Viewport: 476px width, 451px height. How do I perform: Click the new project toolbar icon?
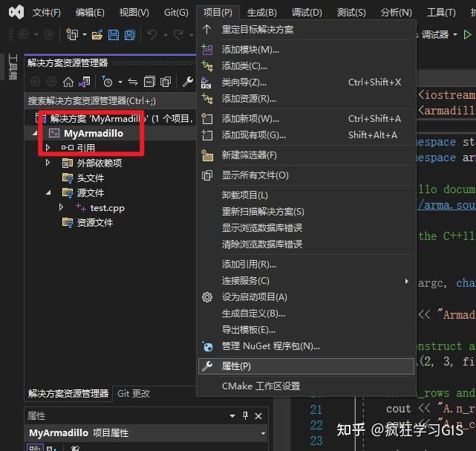pyautogui.click(x=72, y=35)
